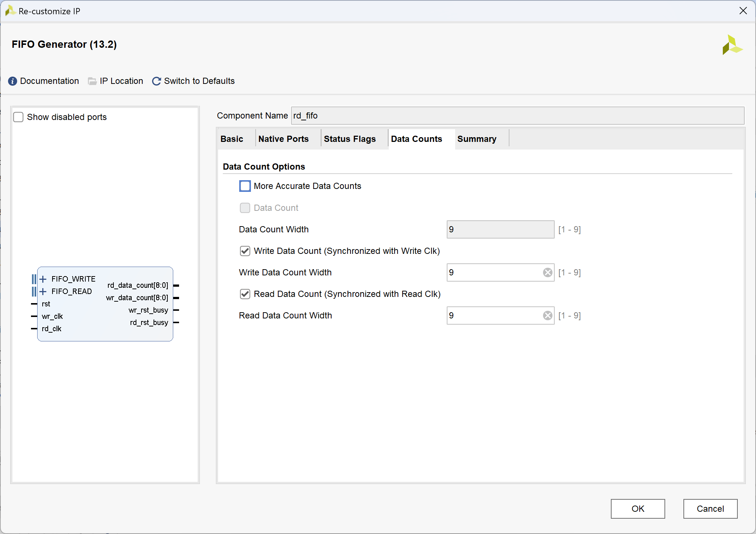Viewport: 756px width, 534px height.
Task: Uncheck Read Data Count synchronized option
Action: pos(245,294)
